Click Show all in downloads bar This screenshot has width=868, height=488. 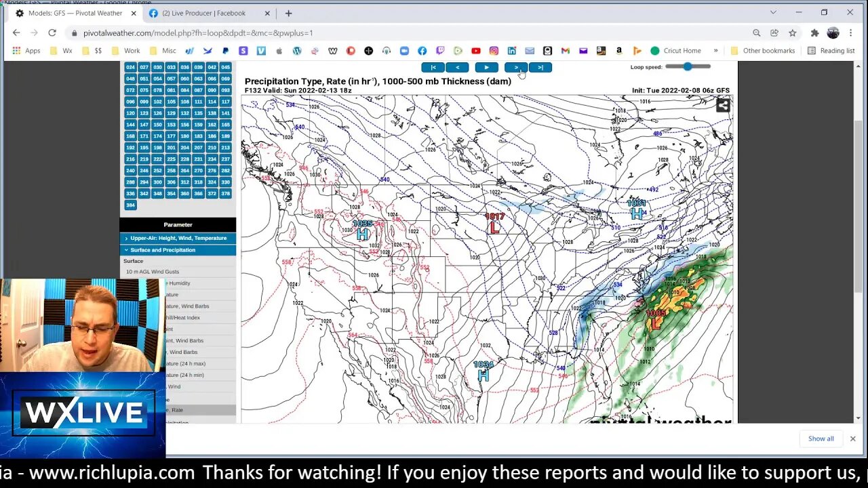tap(821, 439)
